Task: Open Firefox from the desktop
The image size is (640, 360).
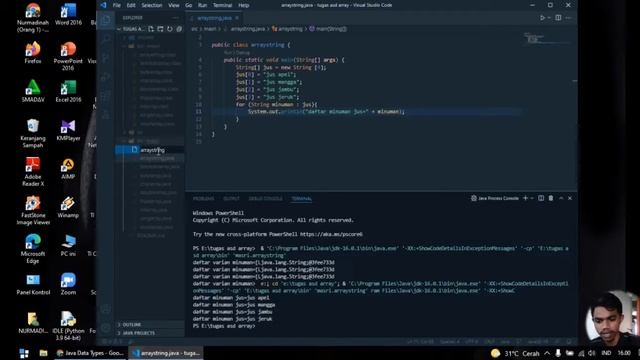Action: coord(33,53)
